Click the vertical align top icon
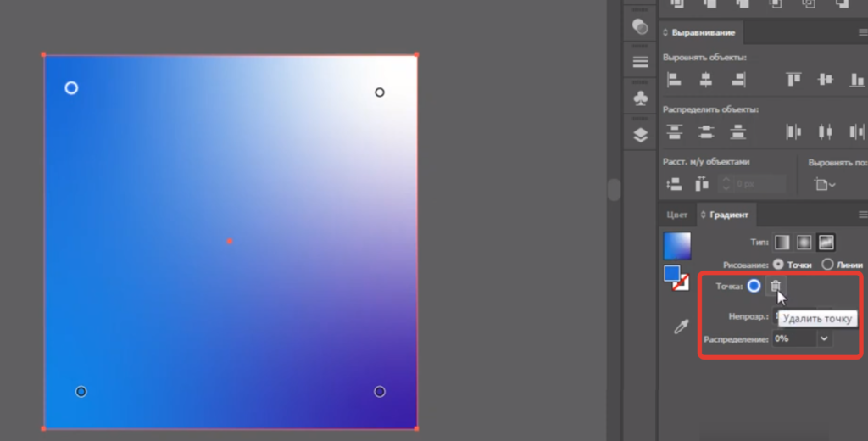Screen dimensions: 868x441 pos(793,80)
